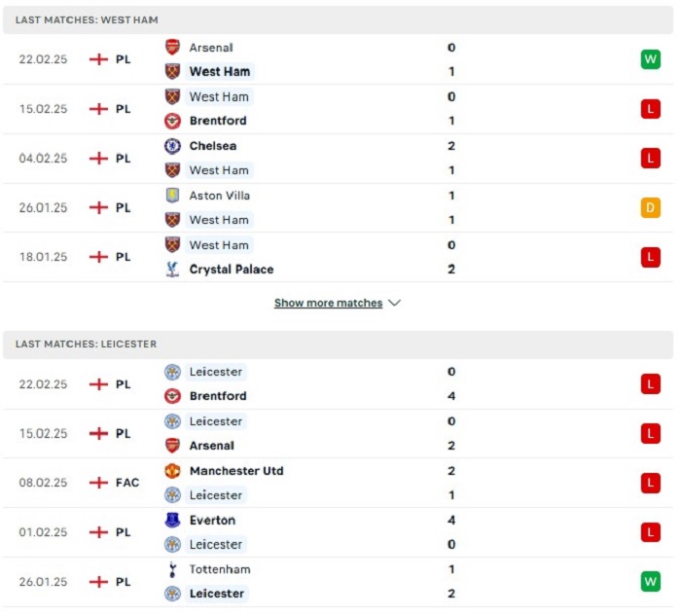
Task: Click the orange D badge for Aston Villa match
Action: (650, 207)
